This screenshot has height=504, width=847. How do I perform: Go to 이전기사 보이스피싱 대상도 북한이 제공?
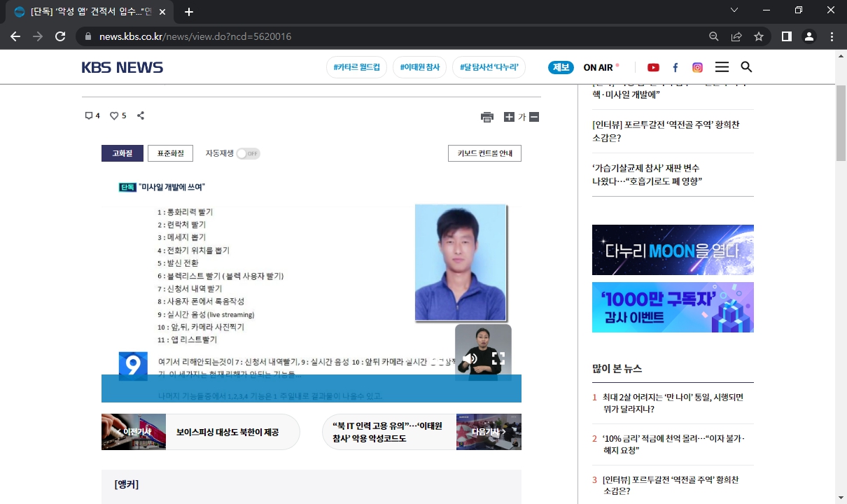pyautogui.click(x=200, y=432)
